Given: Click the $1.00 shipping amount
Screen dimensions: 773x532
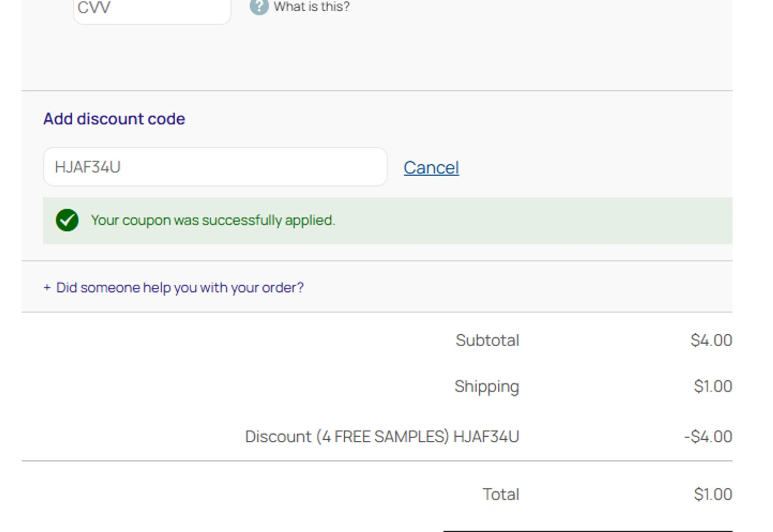Looking at the screenshot, I should pos(713,386).
